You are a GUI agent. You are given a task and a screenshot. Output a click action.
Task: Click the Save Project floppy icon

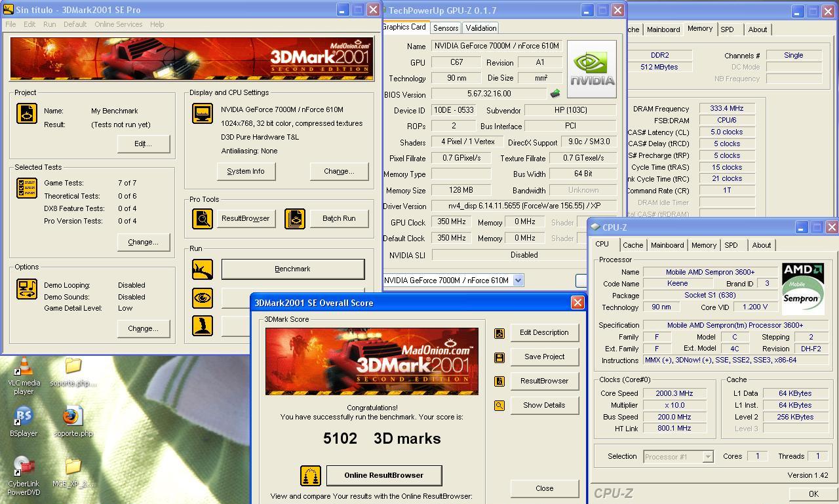499,357
